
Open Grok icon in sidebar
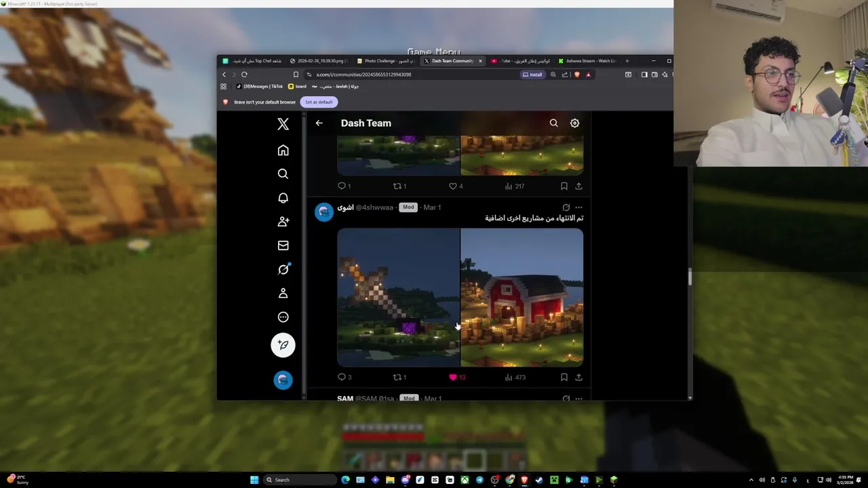click(283, 269)
